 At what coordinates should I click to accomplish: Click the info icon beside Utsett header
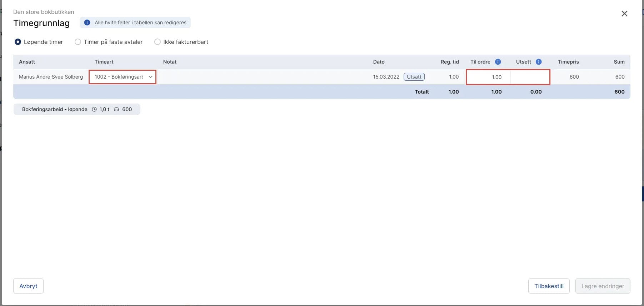tap(539, 62)
